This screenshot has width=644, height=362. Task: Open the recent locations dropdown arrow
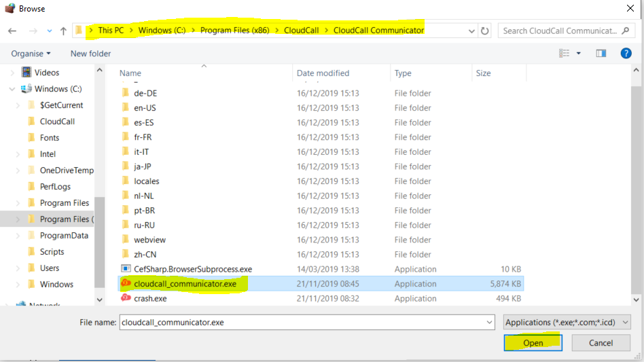click(50, 31)
